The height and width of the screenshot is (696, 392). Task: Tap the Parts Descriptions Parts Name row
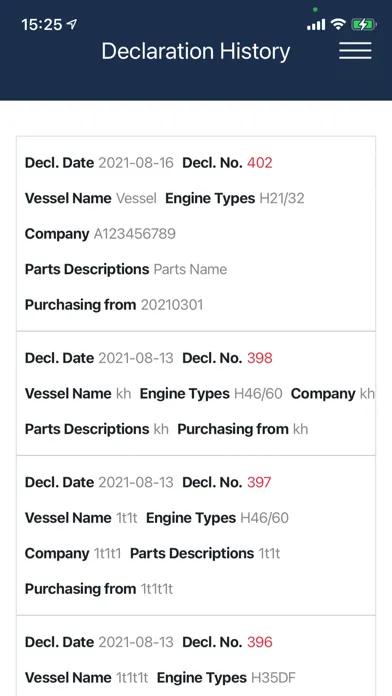[126, 269]
